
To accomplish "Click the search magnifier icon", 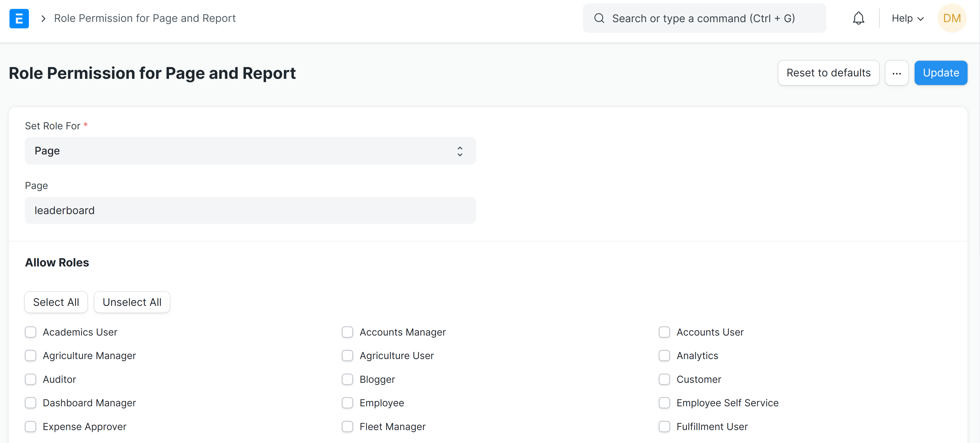I will (599, 18).
